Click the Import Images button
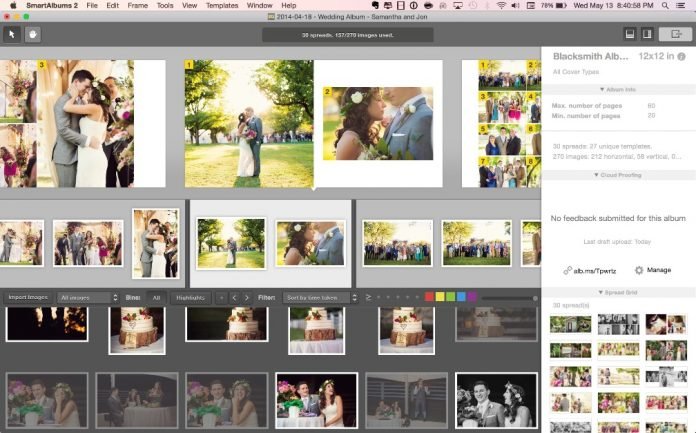696x433 pixels. tap(28, 298)
